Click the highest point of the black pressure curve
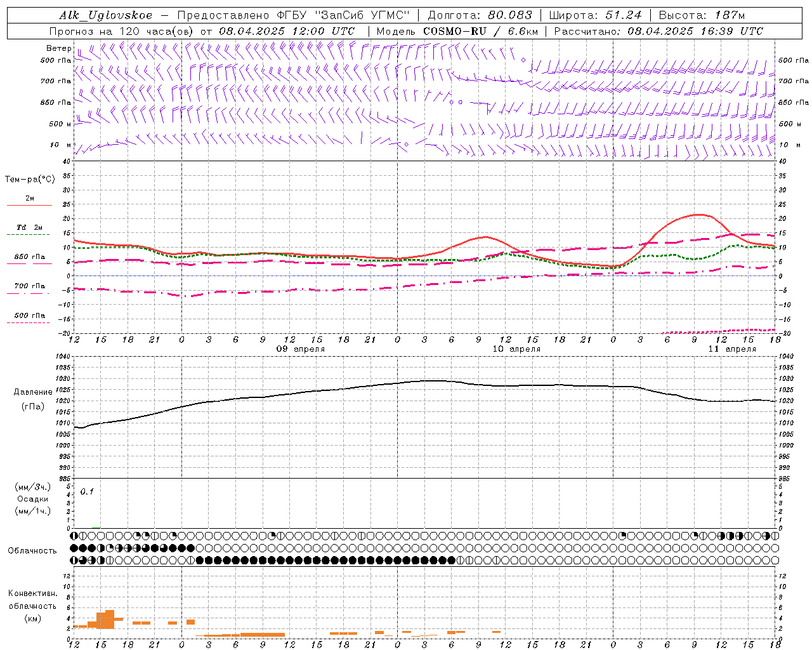The height and width of the screenshot is (650, 812). click(x=433, y=380)
